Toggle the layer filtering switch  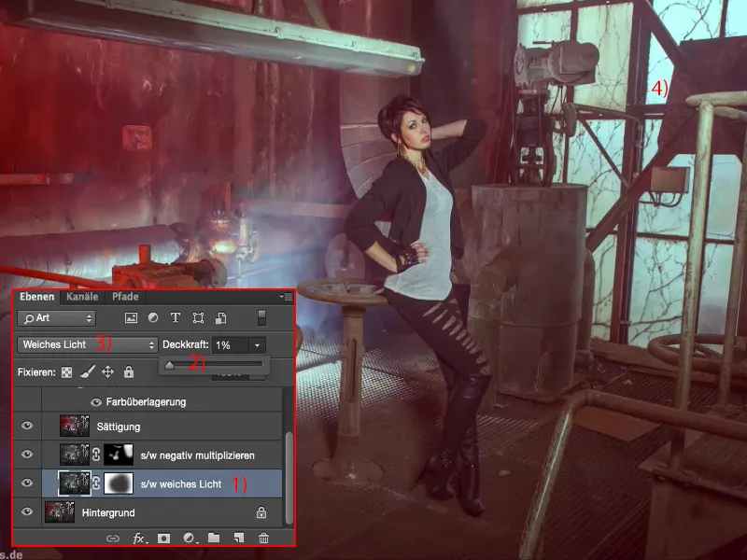pos(261,318)
